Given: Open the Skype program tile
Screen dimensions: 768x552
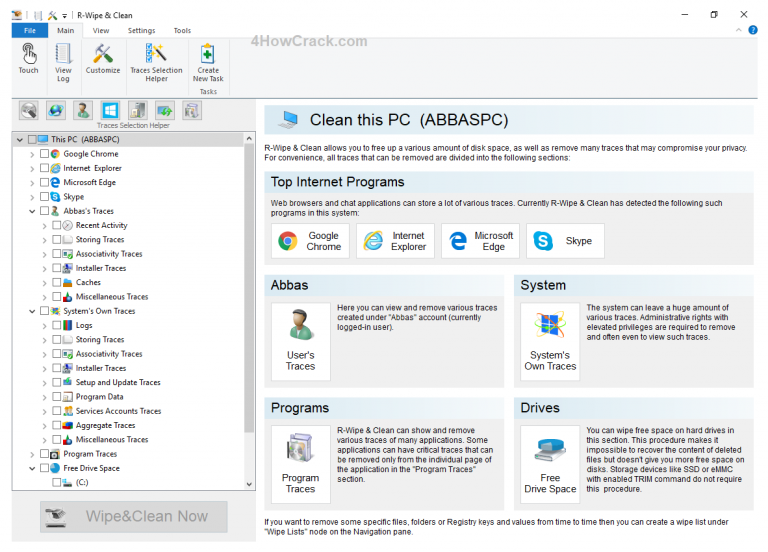Looking at the screenshot, I should (565, 241).
